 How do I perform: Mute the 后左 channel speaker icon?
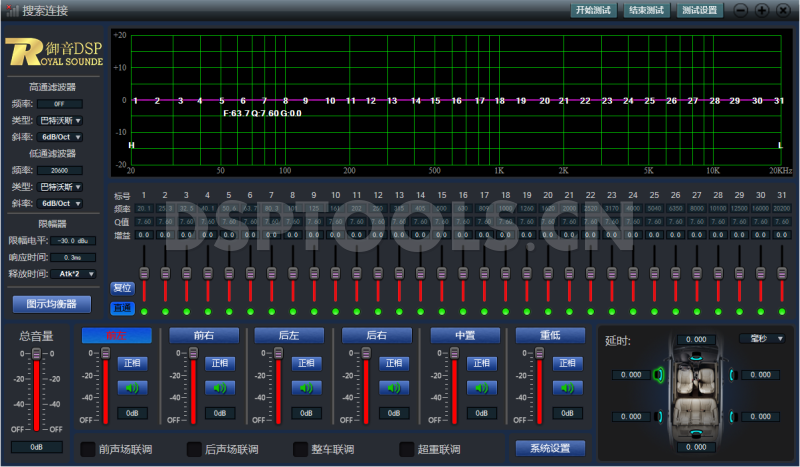coord(306,388)
